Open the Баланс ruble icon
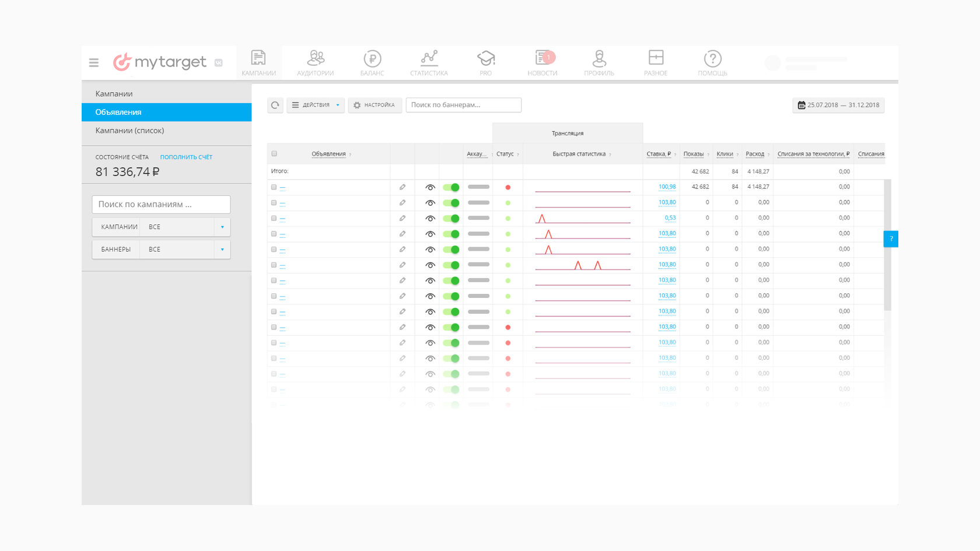The width and height of the screenshot is (980, 551). click(x=372, y=62)
